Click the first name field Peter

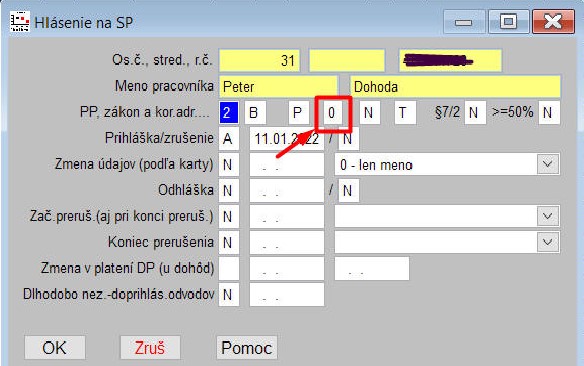tap(278, 86)
